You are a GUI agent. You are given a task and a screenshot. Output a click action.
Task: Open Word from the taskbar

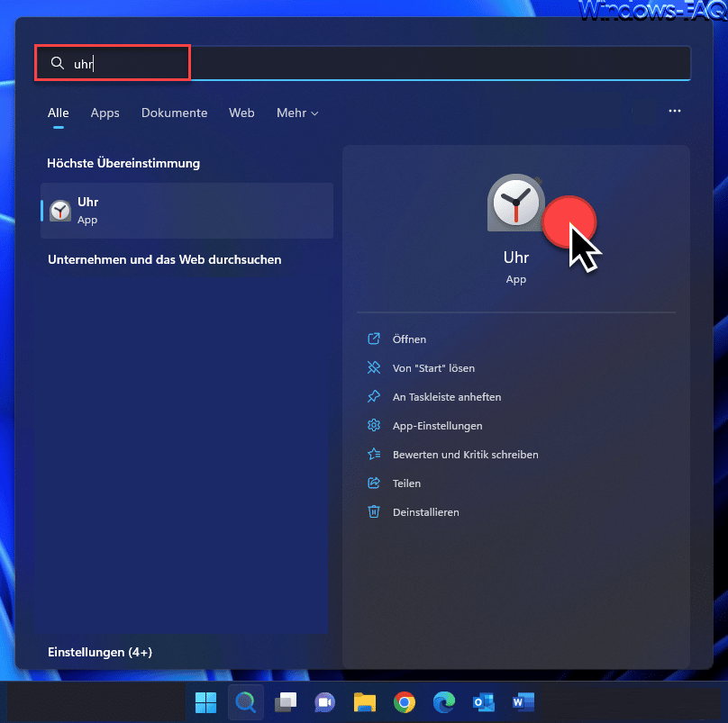point(523,702)
